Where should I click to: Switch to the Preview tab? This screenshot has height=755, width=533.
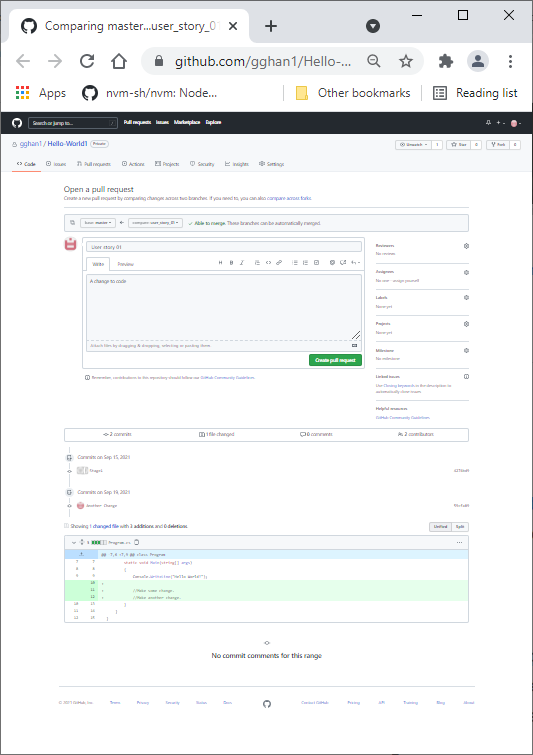click(x=126, y=264)
